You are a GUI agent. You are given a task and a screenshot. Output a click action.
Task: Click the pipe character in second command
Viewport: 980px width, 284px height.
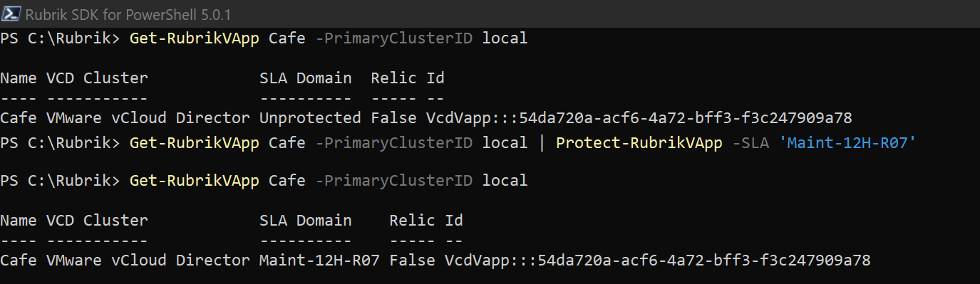pos(542,143)
